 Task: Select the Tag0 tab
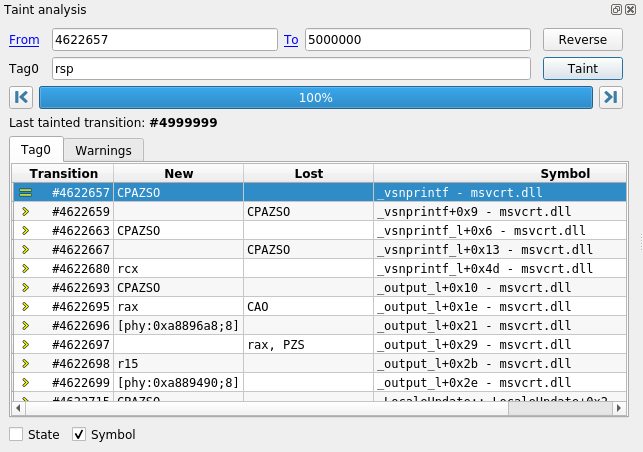coord(36,150)
